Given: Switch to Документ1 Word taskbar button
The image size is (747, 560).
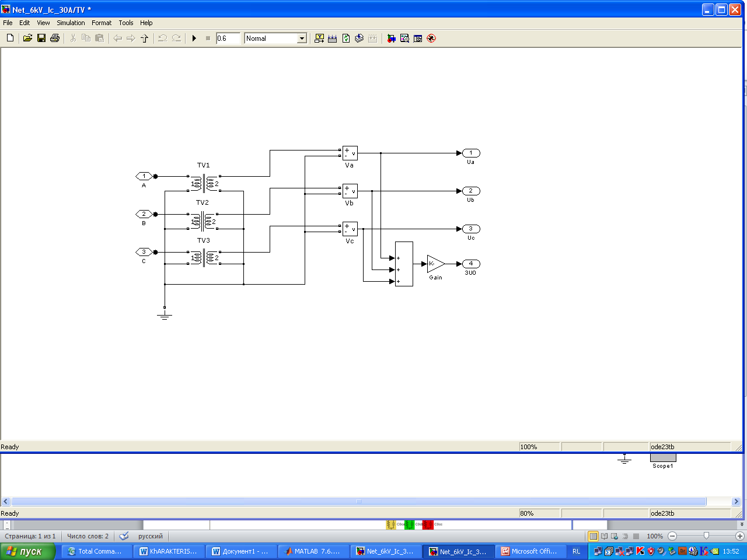Looking at the screenshot, I should point(241,551).
